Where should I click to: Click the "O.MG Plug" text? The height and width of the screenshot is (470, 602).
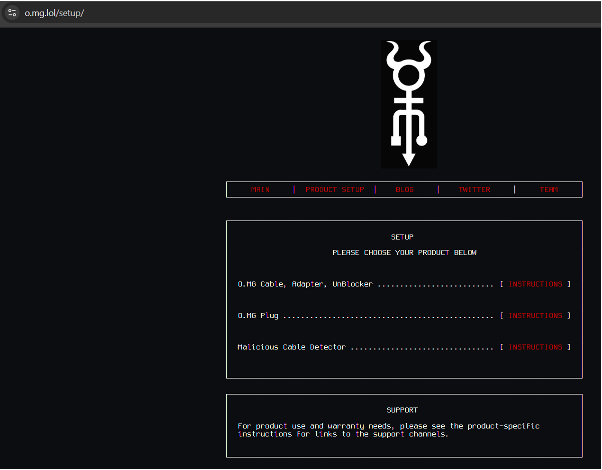pos(258,316)
